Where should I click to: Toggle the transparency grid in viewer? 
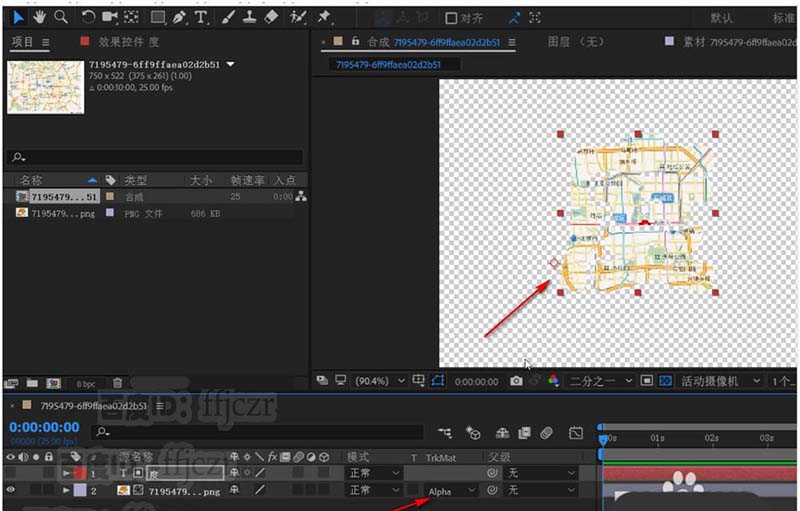click(x=666, y=381)
